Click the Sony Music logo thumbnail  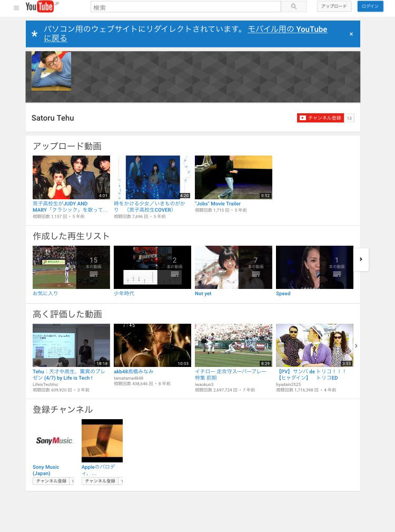tap(53, 441)
